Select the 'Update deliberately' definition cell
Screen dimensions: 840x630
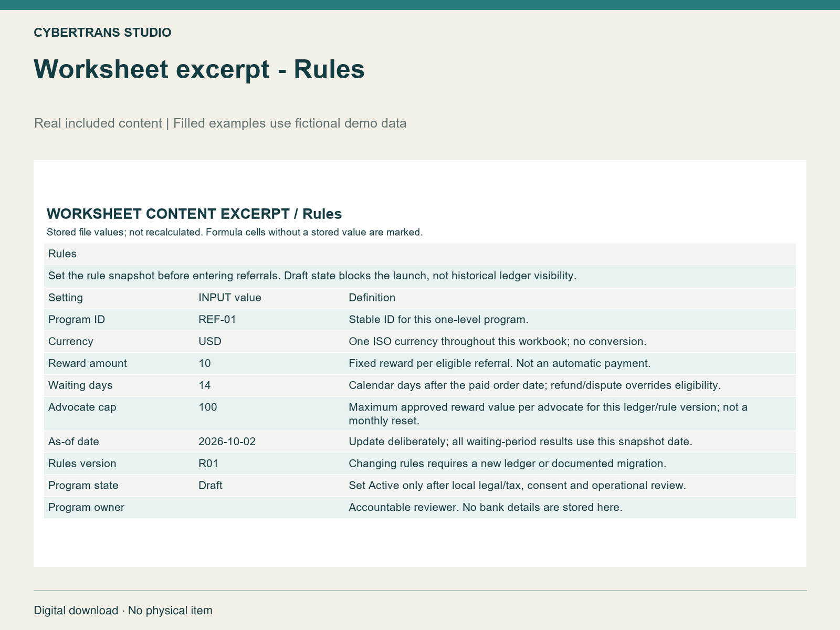[x=570, y=442]
